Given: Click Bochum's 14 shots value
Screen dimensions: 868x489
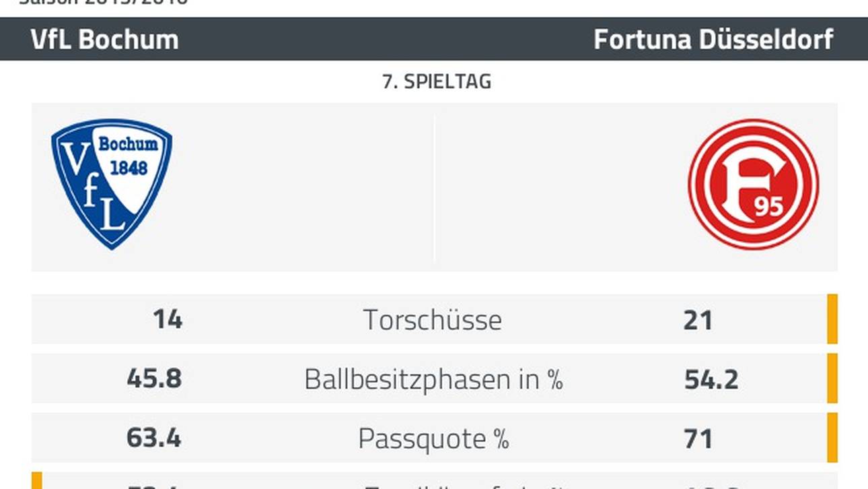Looking at the screenshot, I should pos(168,319).
